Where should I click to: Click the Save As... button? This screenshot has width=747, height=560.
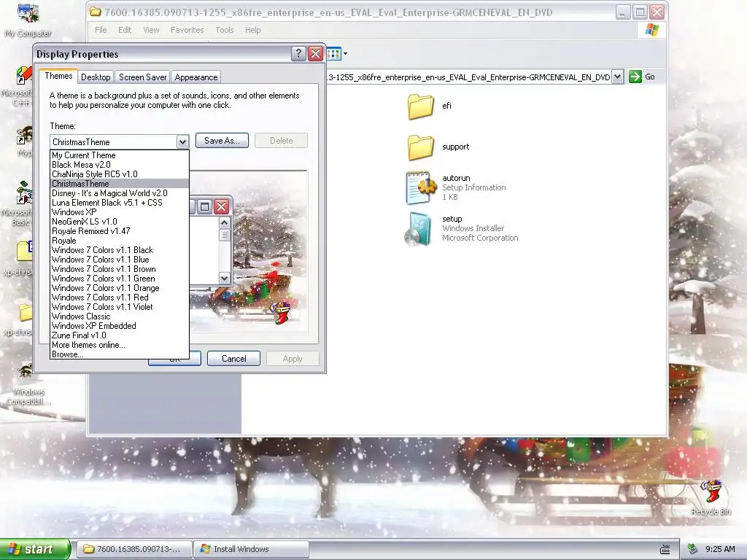(222, 141)
